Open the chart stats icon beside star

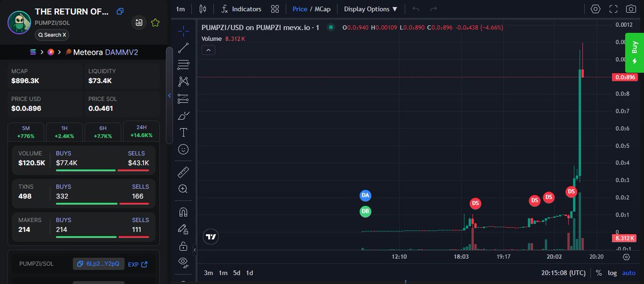point(139,23)
